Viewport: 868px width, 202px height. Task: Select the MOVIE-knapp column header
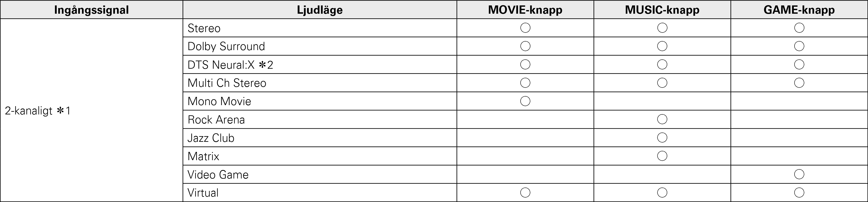525,10
